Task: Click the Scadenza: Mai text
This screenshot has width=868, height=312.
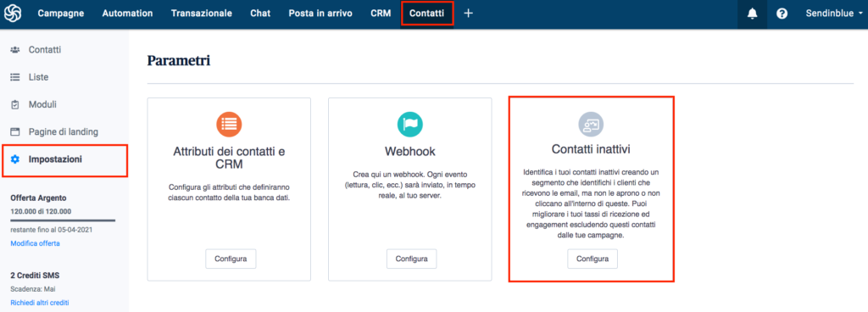Action: 33,289
